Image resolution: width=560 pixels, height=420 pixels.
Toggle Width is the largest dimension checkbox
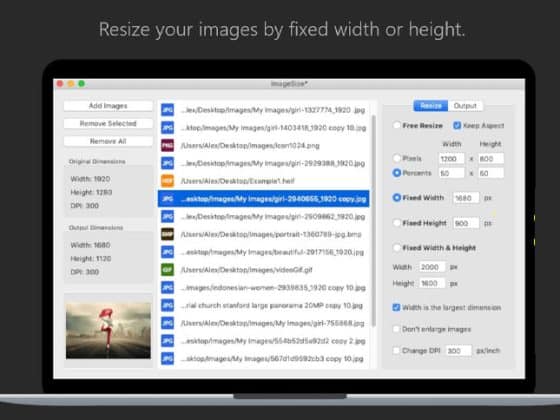396,308
